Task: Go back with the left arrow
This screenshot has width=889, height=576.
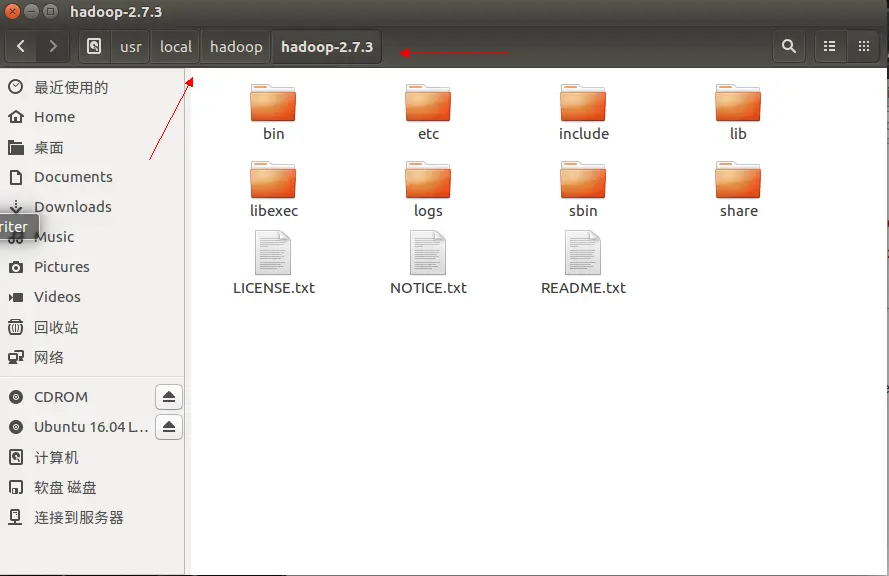Action: pos(21,46)
